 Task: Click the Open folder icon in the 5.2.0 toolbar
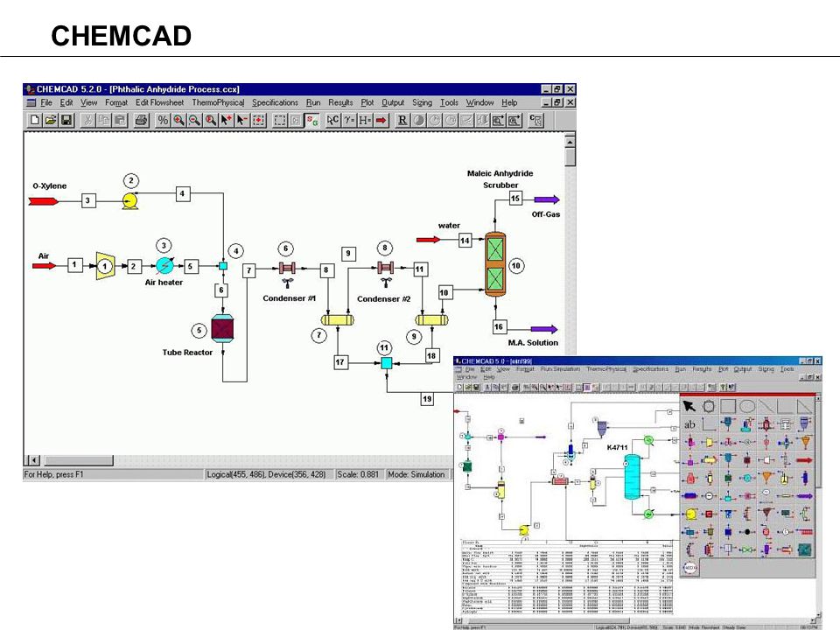click(x=51, y=120)
